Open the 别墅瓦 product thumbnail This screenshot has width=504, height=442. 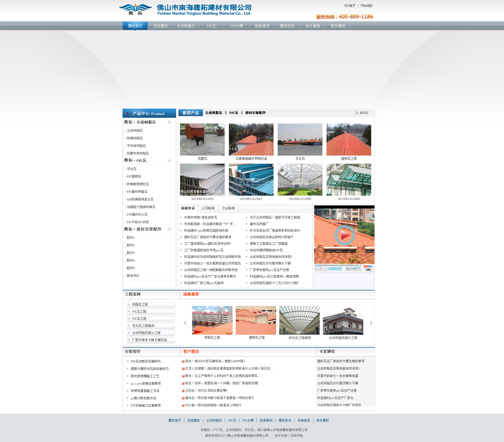click(x=202, y=140)
